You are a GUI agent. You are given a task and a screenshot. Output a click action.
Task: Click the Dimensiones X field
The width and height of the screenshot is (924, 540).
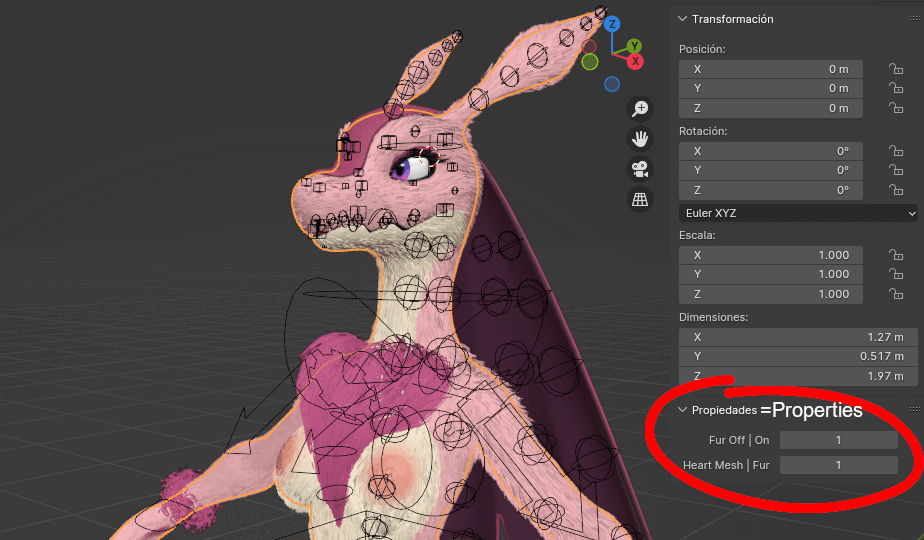[x=798, y=337]
